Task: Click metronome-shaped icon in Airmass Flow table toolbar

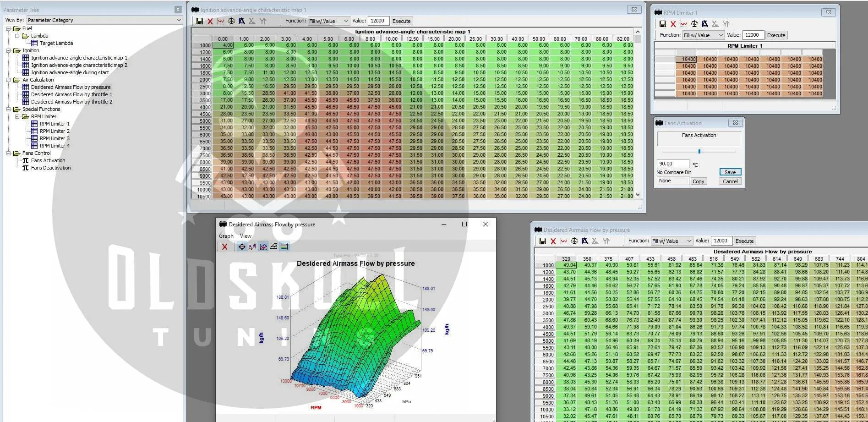Action: pyautogui.click(x=584, y=241)
